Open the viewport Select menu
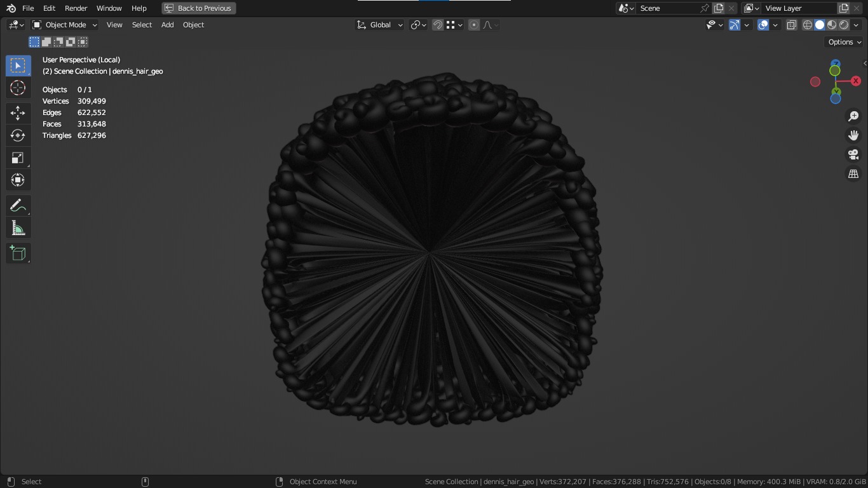This screenshot has height=488, width=868. pyautogui.click(x=142, y=25)
